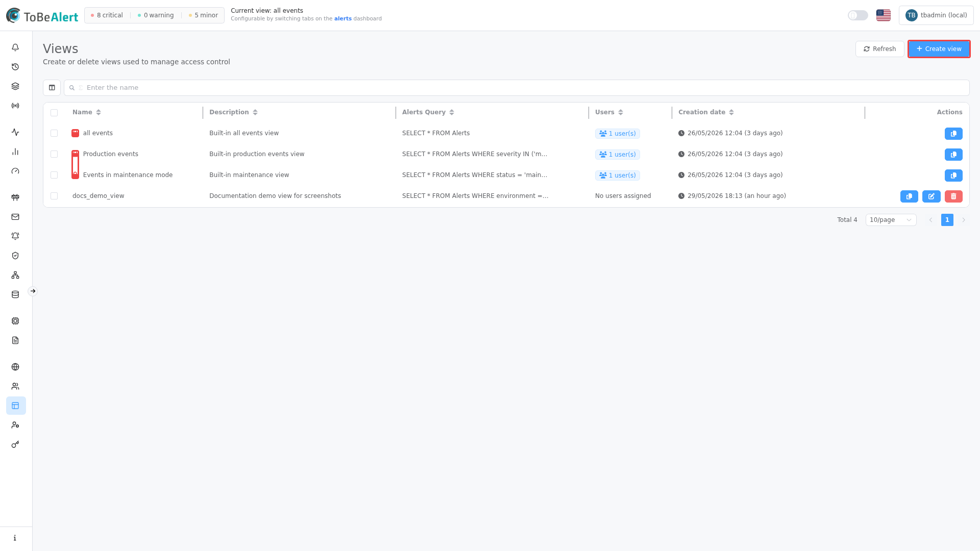Go to previous pagination page arrow
980x551 pixels.
(x=931, y=220)
